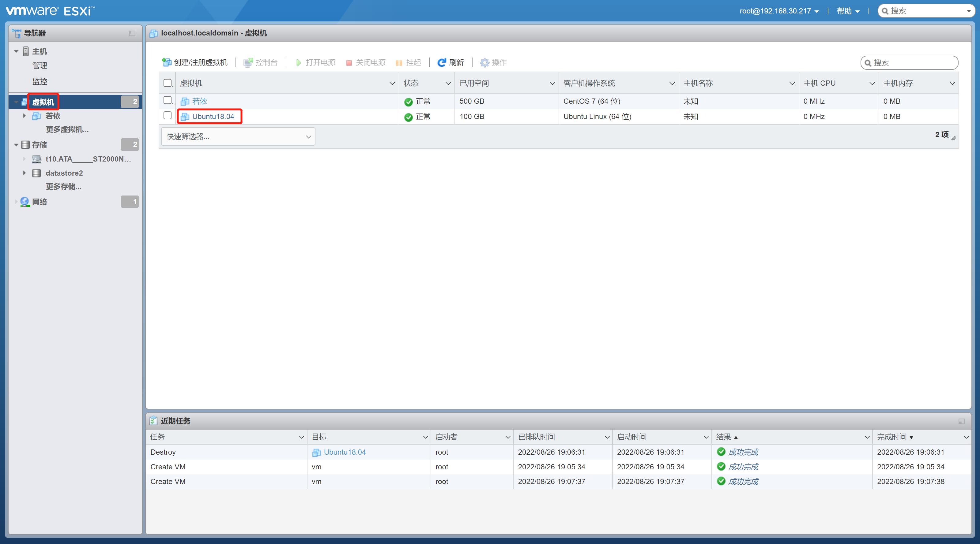Click the datastore2 storage icon

[36, 173]
